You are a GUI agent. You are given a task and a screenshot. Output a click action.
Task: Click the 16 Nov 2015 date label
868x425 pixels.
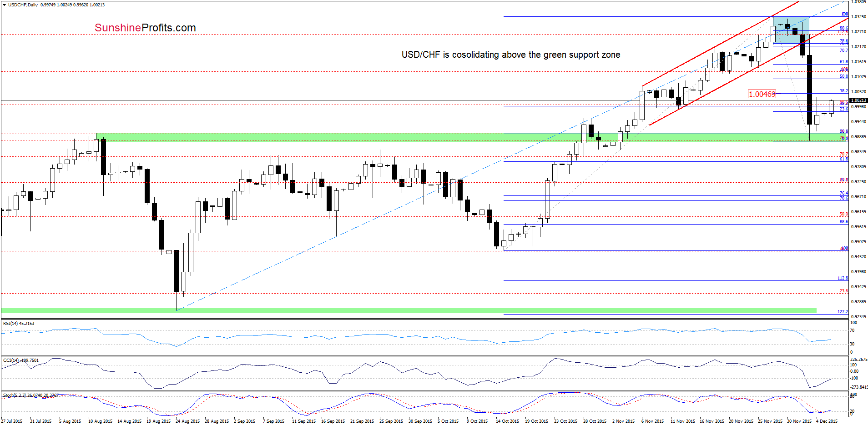tap(712, 421)
